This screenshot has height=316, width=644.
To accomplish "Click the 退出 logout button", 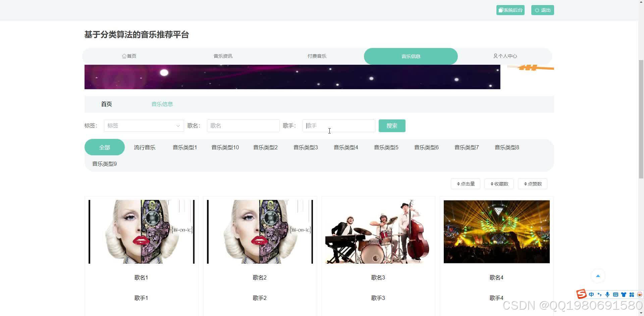I will point(542,10).
